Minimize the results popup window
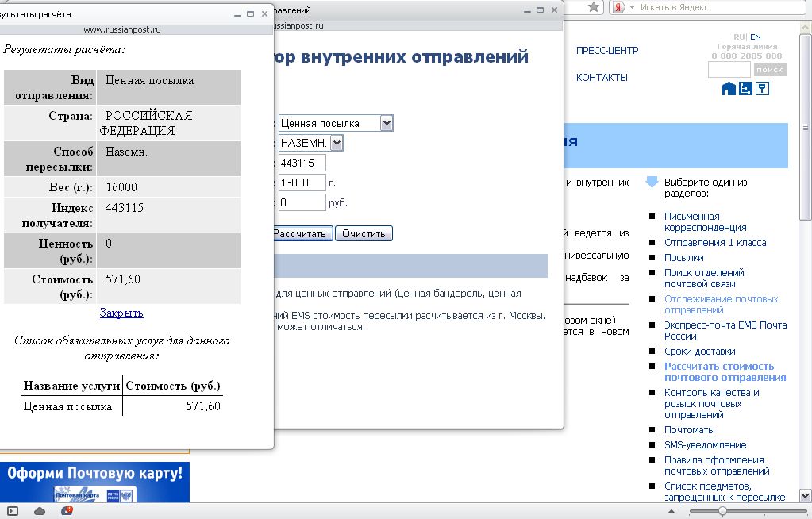 (237, 14)
